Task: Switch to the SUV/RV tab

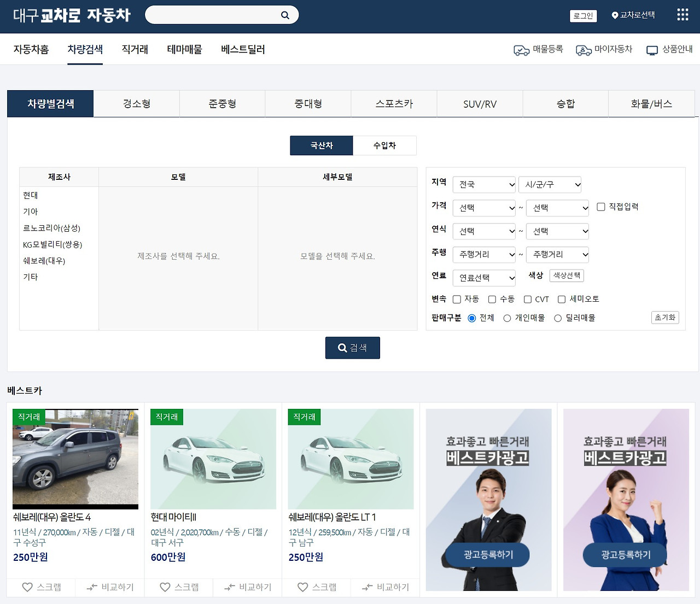Action: (x=480, y=104)
